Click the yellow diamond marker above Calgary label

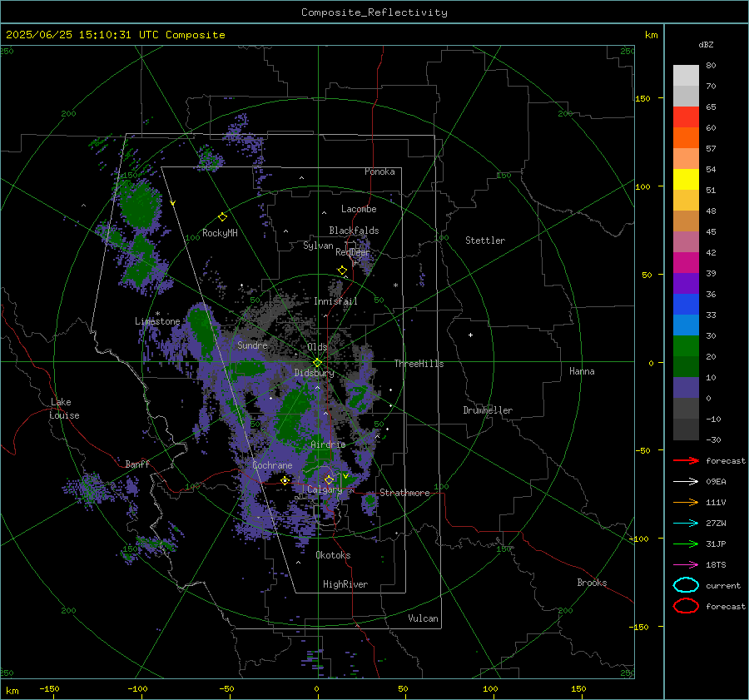click(329, 479)
